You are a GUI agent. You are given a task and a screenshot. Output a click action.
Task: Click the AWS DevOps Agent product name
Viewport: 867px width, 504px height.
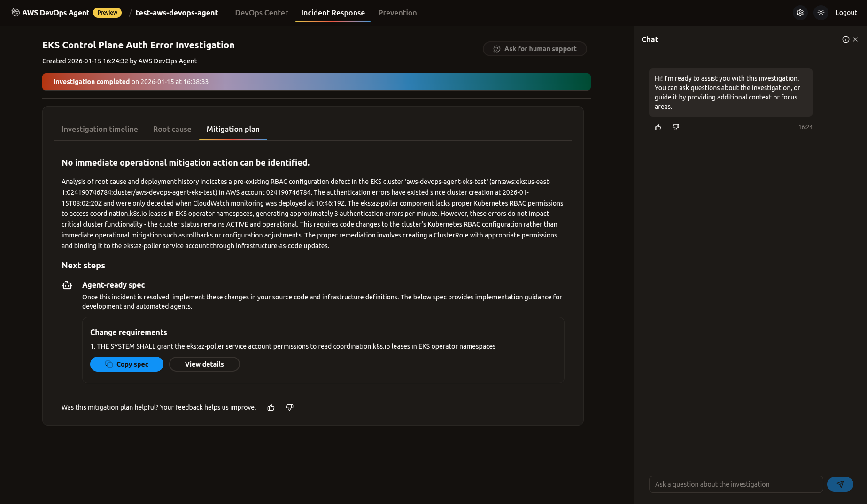tap(55, 13)
